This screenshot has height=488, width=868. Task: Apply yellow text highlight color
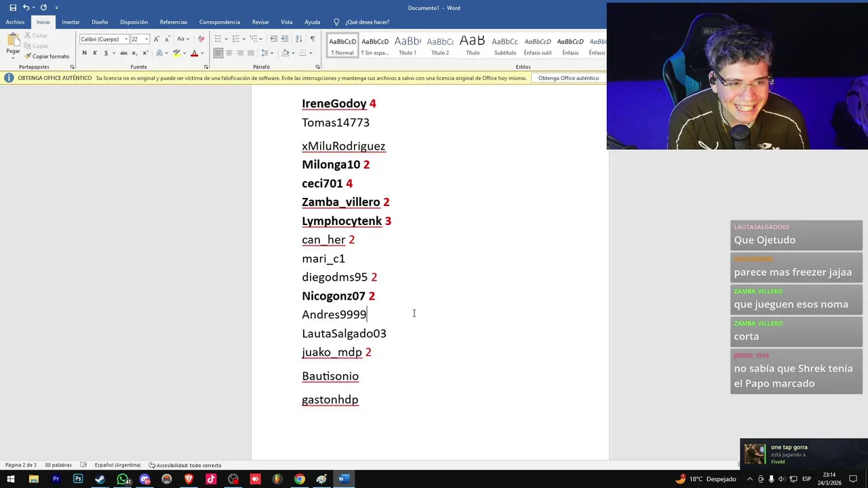pyautogui.click(x=176, y=53)
